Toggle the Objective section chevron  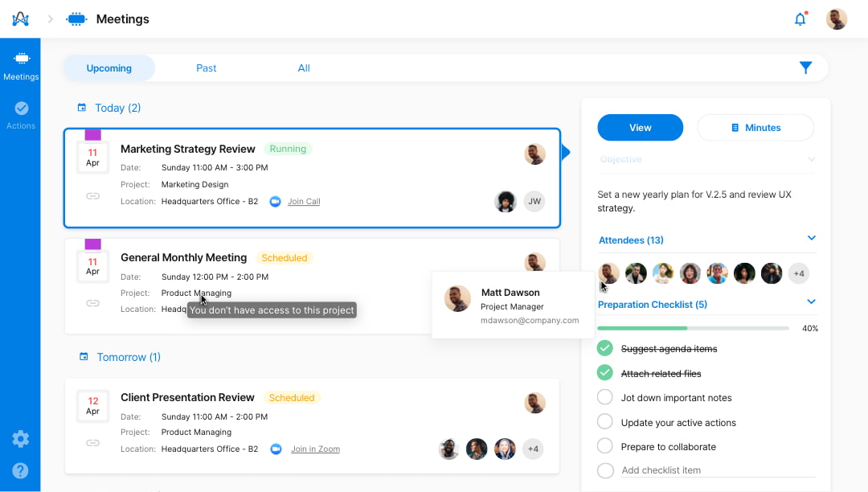(x=812, y=159)
